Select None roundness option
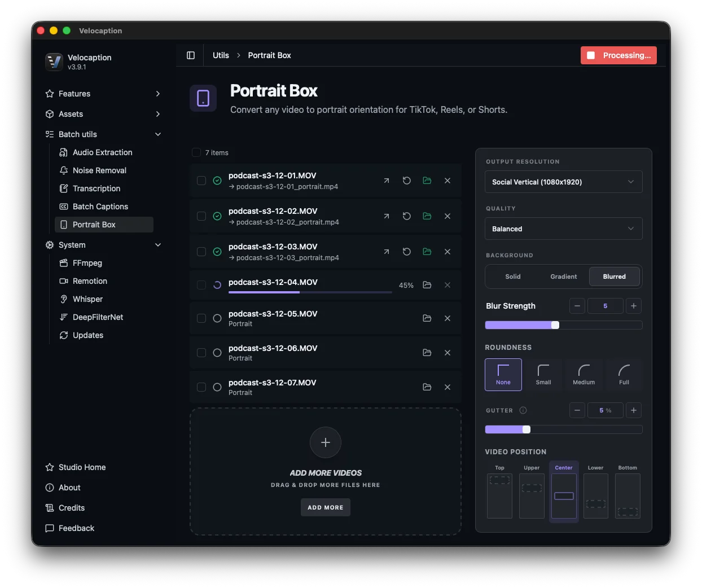This screenshot has height=588, width=702. tap(503, 375)
